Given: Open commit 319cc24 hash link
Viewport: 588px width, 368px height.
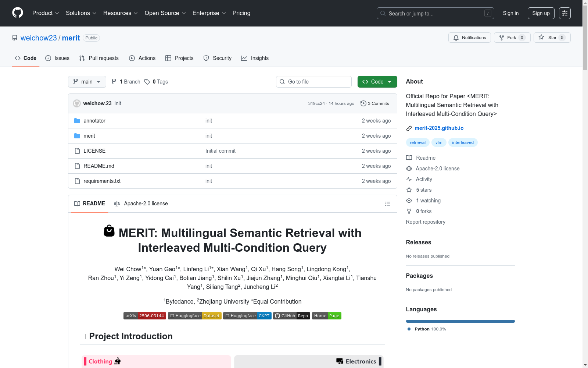Looking at the screenshot, I should [x=316, y=103].
